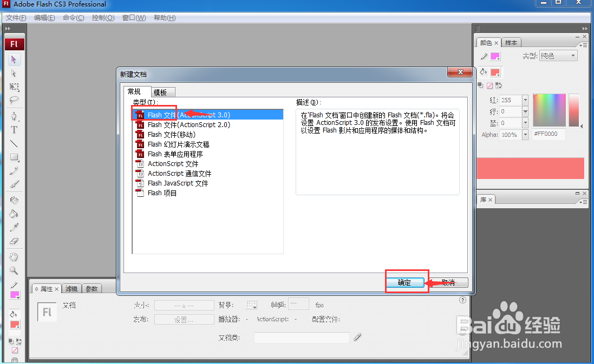Select the Selection arrow tool

tap(14, 60)
